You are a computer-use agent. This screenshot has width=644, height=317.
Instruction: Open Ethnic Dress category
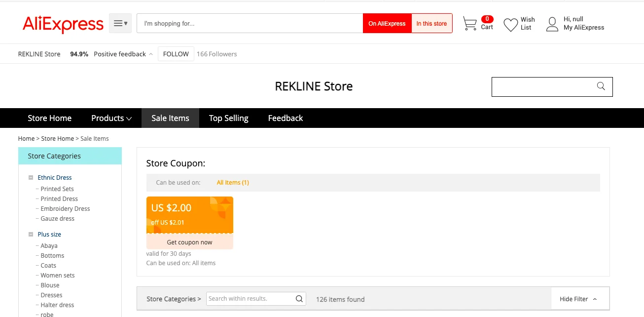point(55,178)
